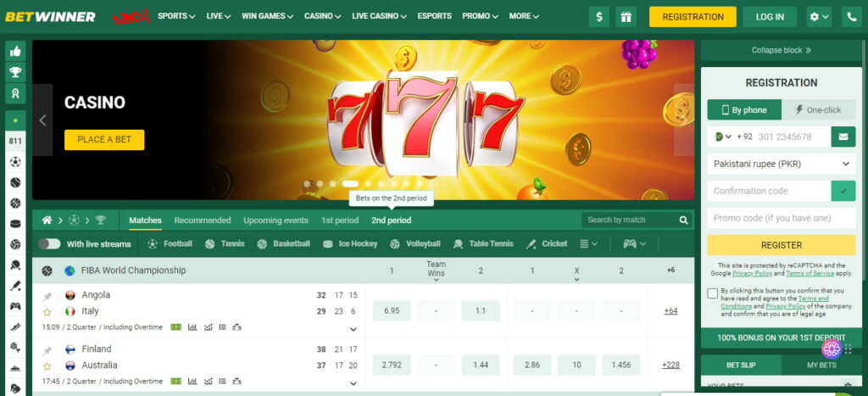Pin the Angola vs Italy match
The height and width of the screenshot is (396, 868).
tap(47, 296)
